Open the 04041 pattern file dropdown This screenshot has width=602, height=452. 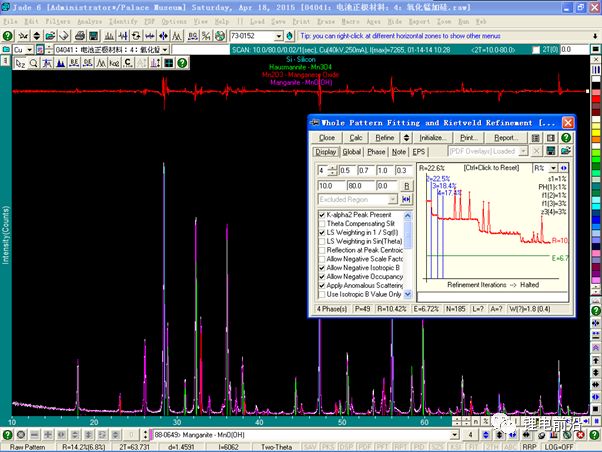coord(165,50)
